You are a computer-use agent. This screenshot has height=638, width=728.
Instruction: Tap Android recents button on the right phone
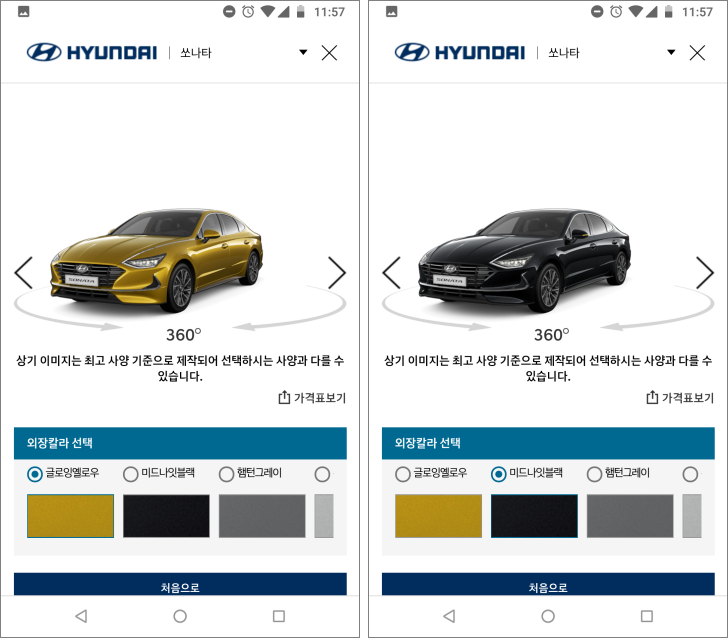[x=646, y=616]
